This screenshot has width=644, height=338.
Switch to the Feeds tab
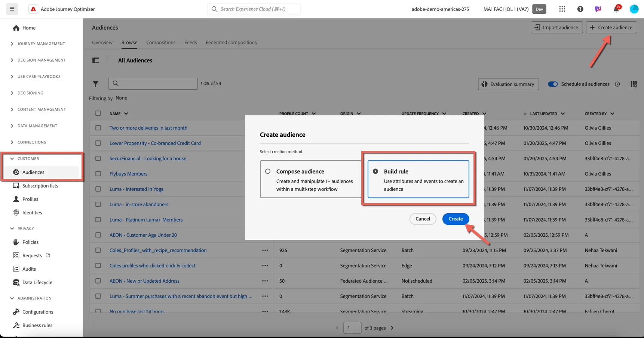click(x=190, y=42)
